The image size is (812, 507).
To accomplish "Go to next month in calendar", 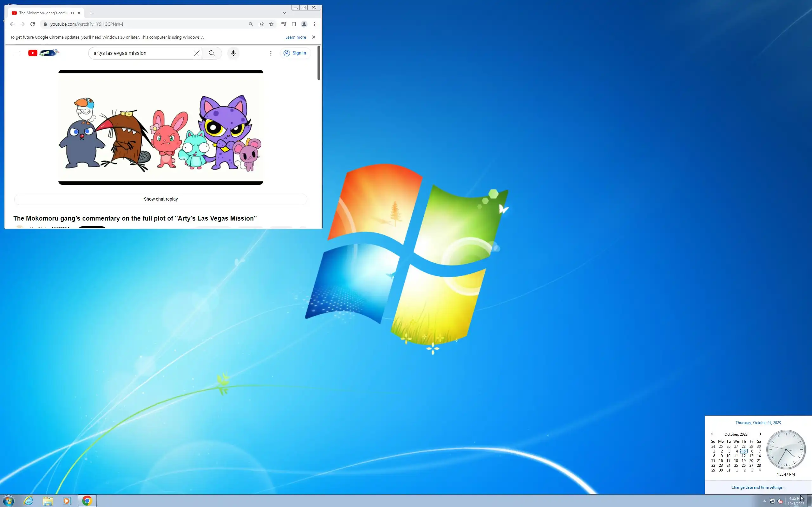I will [760, 434].
